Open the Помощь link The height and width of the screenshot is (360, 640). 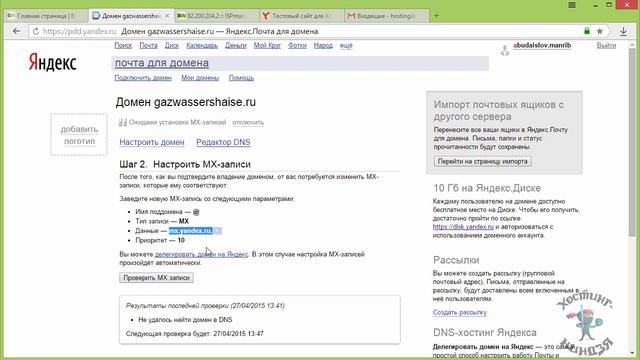(241, 78)
